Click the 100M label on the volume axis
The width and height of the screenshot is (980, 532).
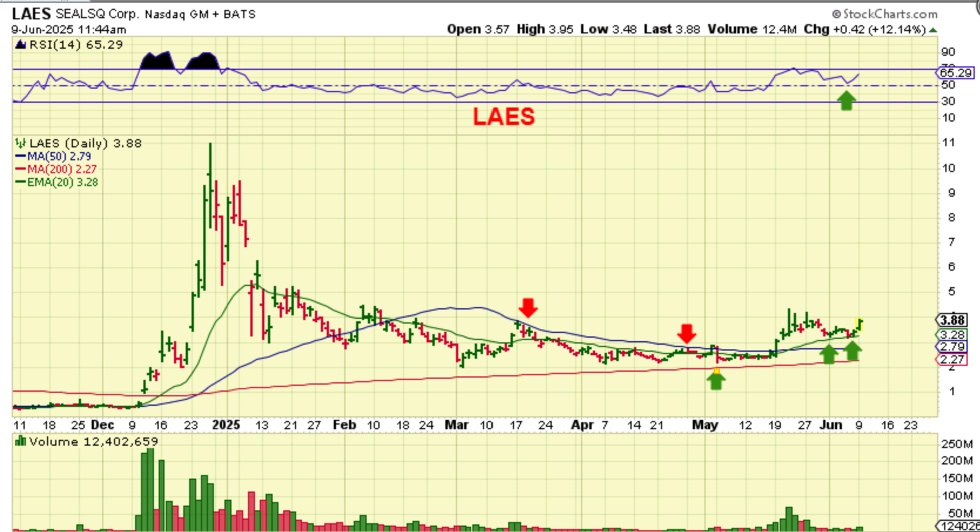[957, 496]
